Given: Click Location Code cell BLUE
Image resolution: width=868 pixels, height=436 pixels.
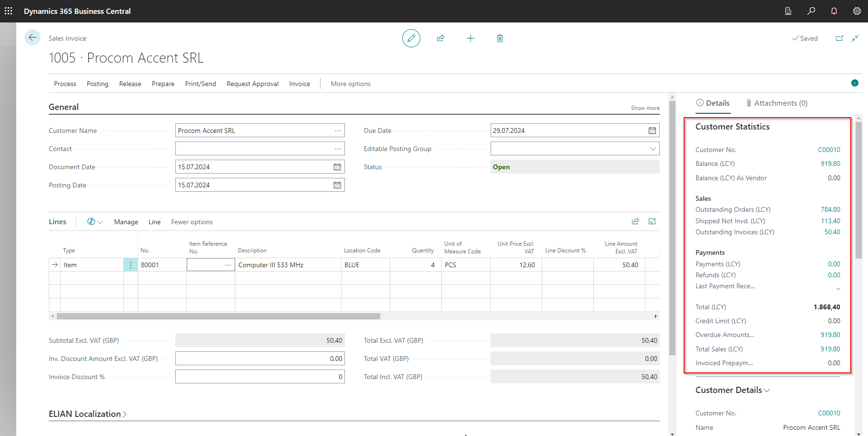Looking at the screenshot, I should tap(365, 265).
